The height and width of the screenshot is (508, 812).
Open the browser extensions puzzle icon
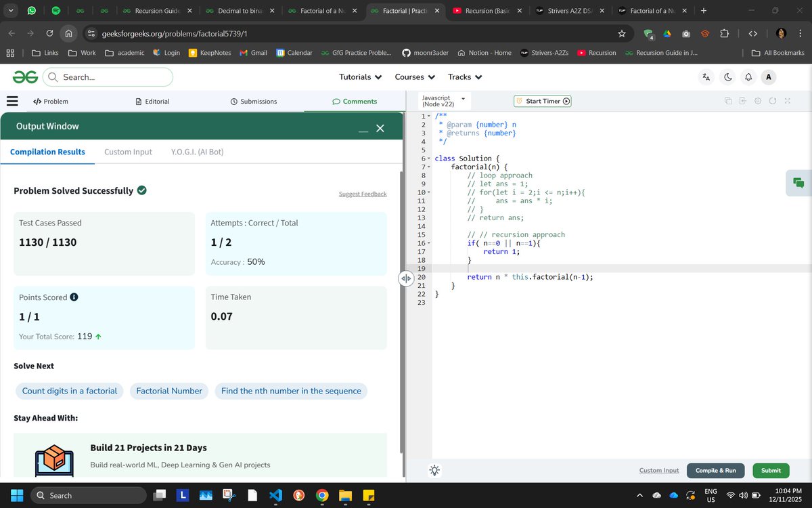click(x=724, y=33)
